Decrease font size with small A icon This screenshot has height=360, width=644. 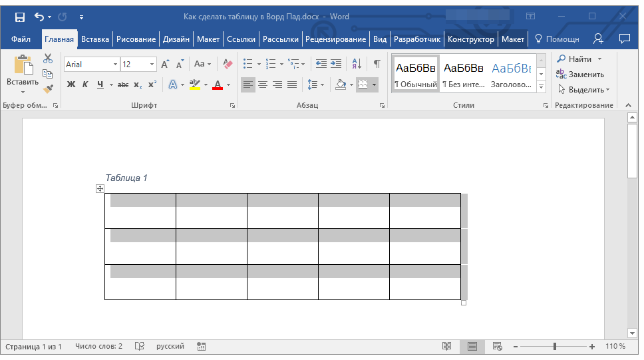pos(180,64)
